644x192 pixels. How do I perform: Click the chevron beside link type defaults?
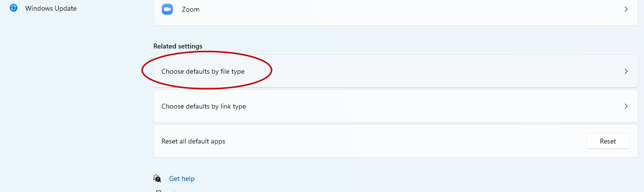click(x=626, y=106)
